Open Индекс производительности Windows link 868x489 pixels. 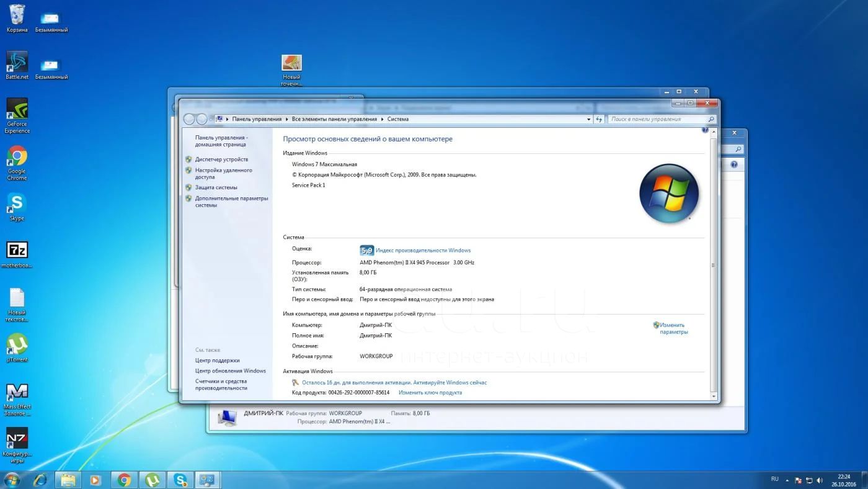pos(423,251)
